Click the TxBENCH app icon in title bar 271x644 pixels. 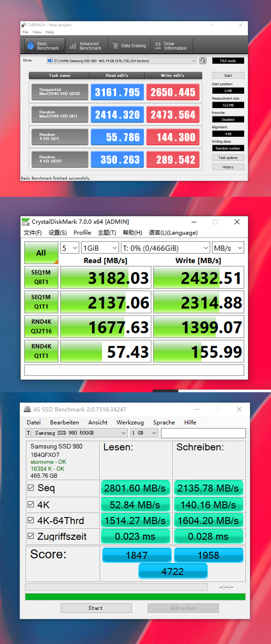23,25
